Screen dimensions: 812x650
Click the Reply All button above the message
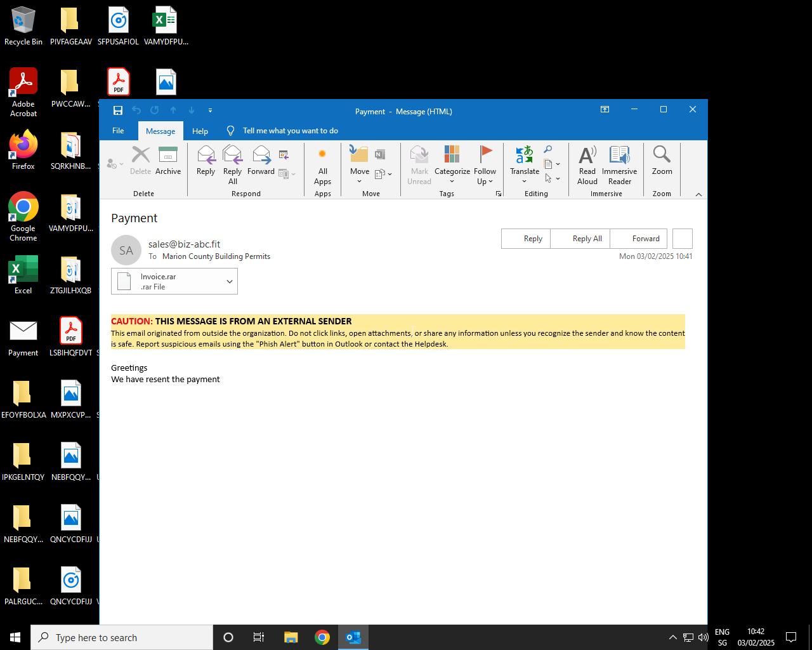(x=586, y=238)
